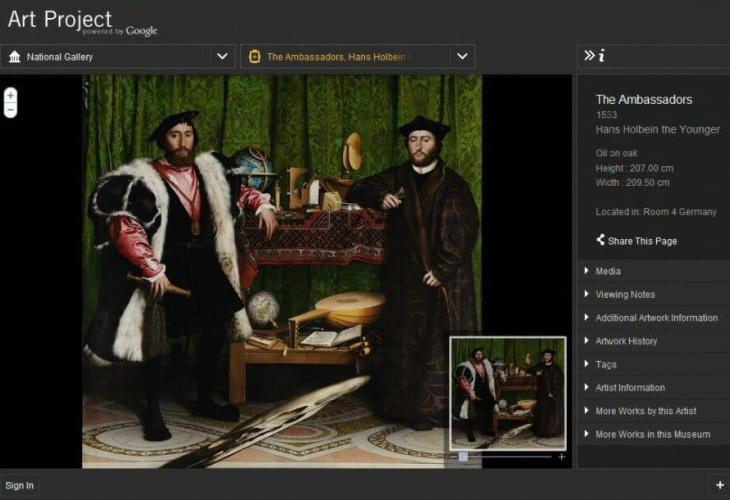
Task: Click the italic info icon
Action: tap(601, 56)
